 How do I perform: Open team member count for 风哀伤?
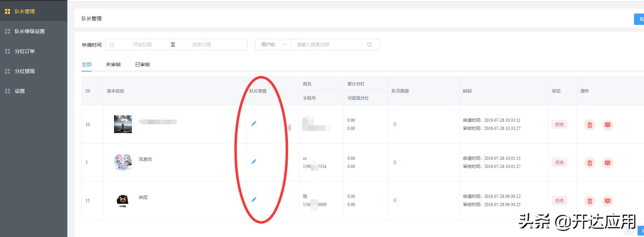[395, 162]
